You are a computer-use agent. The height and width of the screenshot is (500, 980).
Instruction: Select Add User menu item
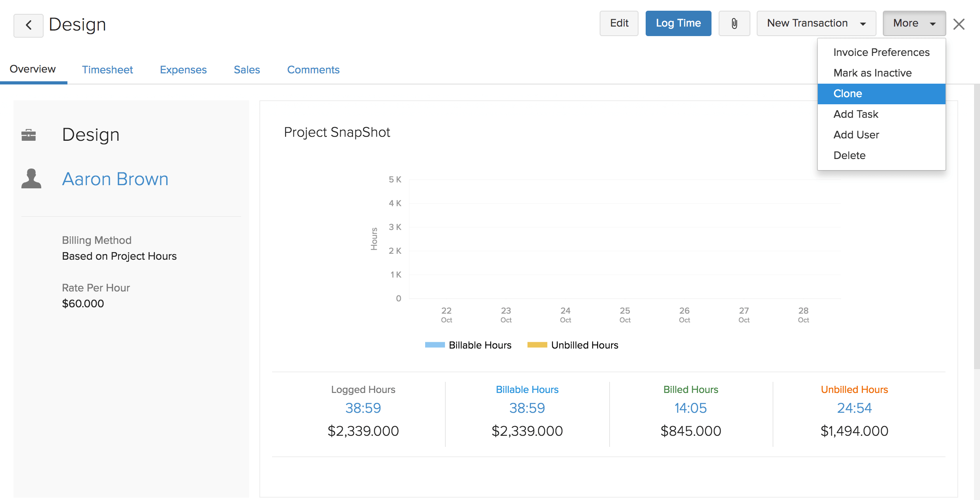(856, 135)
